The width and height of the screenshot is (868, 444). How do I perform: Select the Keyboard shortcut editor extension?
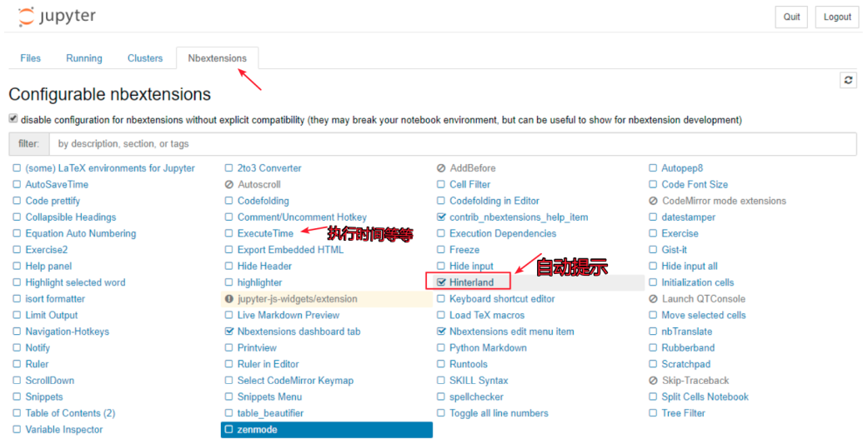click(502, 298)
